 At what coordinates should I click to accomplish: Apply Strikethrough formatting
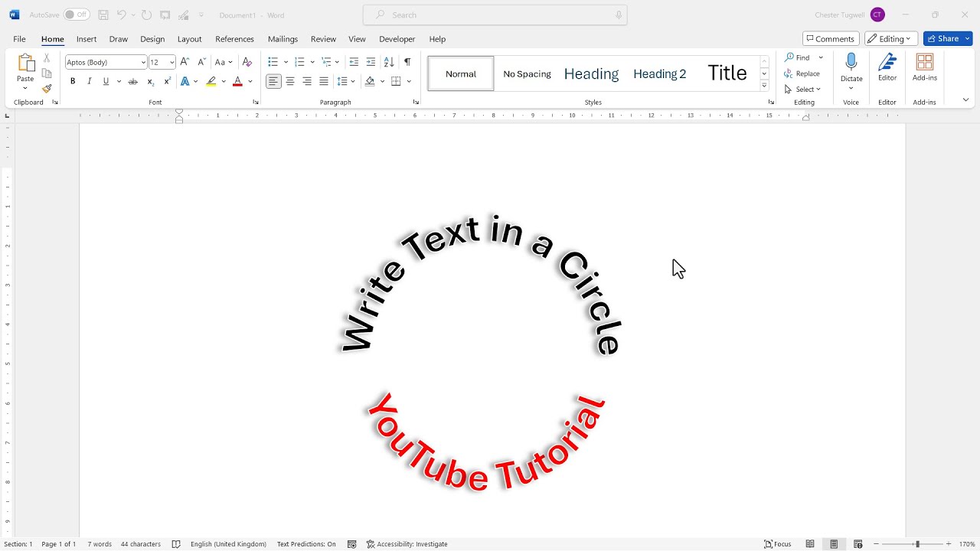pyautogui.click(x=132, y=81)
